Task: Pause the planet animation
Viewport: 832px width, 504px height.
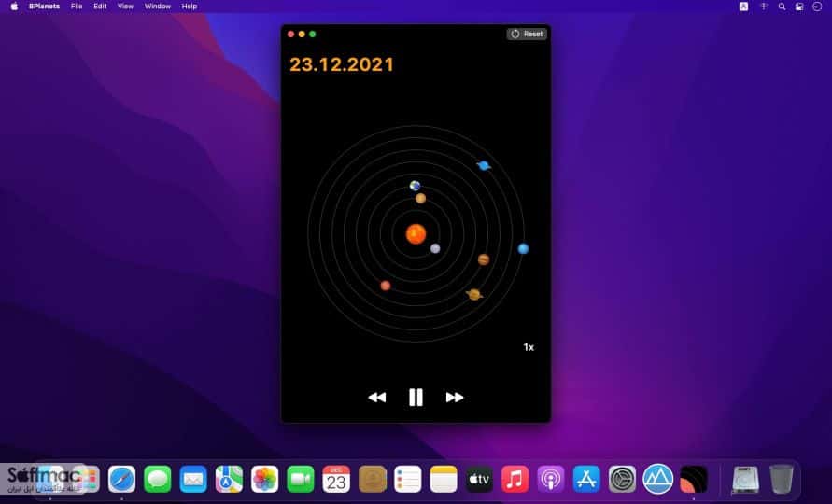Action: click(x=416, y=397)
